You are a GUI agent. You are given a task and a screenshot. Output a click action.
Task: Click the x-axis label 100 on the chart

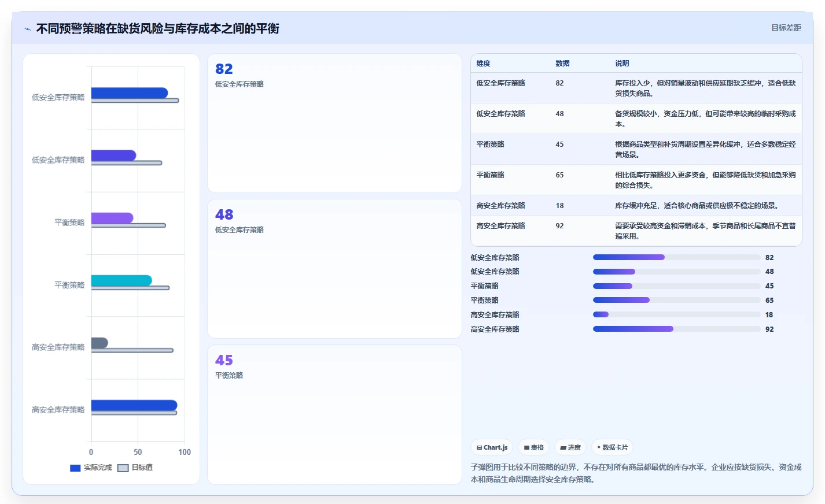[x=185, y=452]
